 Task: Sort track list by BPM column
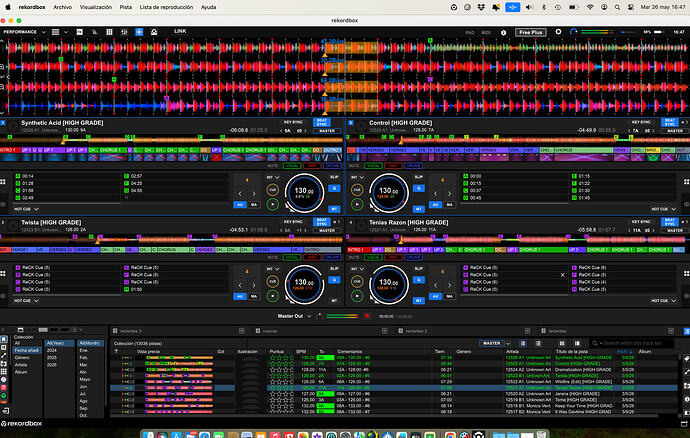[301, 352]
